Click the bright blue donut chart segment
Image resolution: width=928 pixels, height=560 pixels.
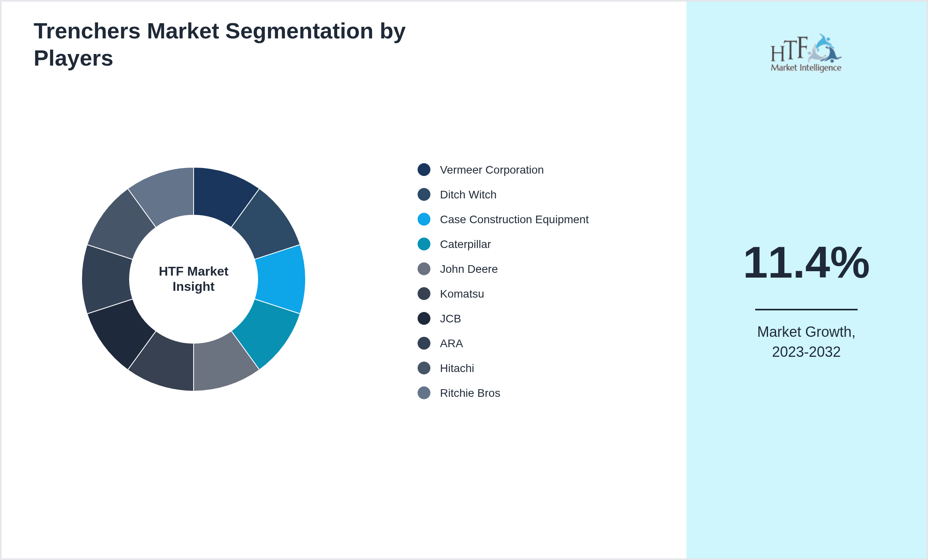point(281,279)
